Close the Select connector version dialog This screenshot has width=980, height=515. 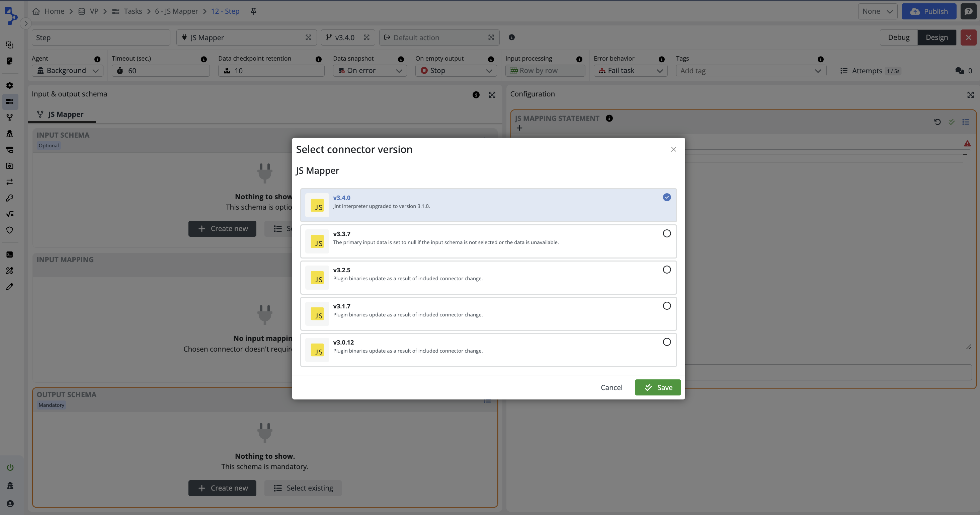(x=673, y=149)
